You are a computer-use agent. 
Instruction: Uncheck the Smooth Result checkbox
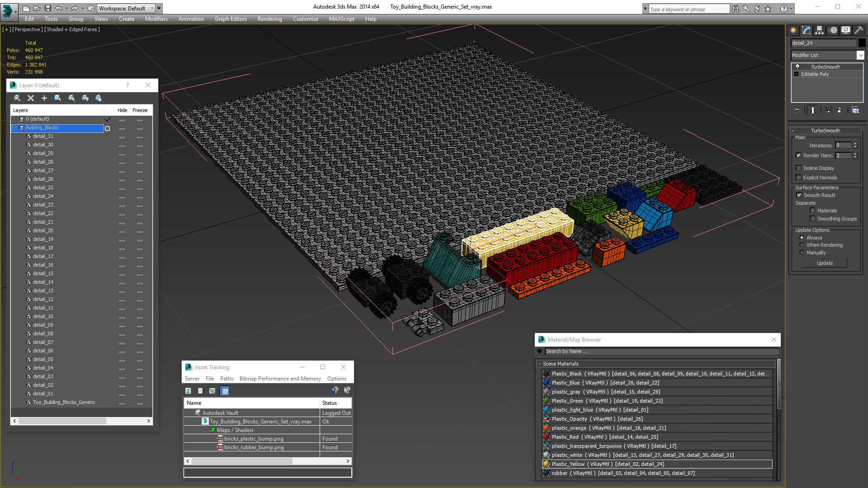pos(799,195)
